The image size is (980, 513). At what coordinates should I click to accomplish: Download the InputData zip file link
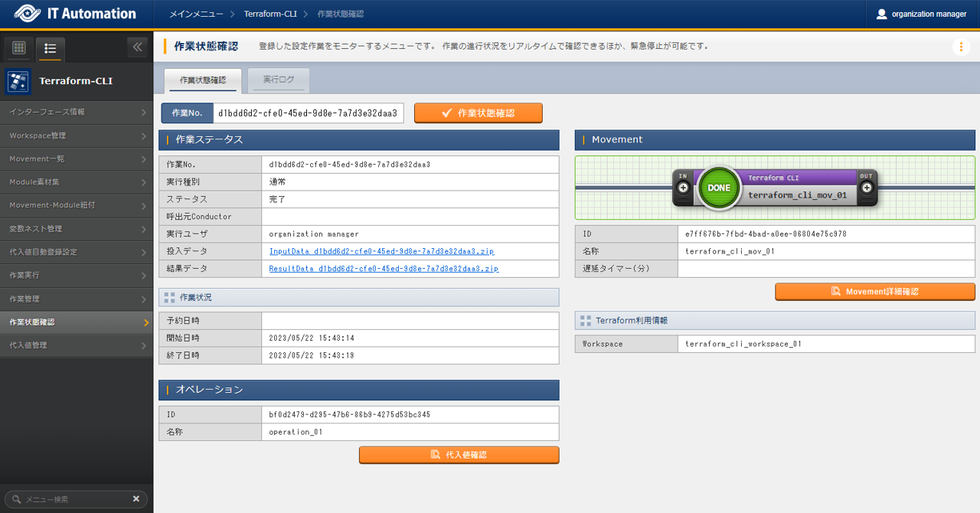point(381,251)
